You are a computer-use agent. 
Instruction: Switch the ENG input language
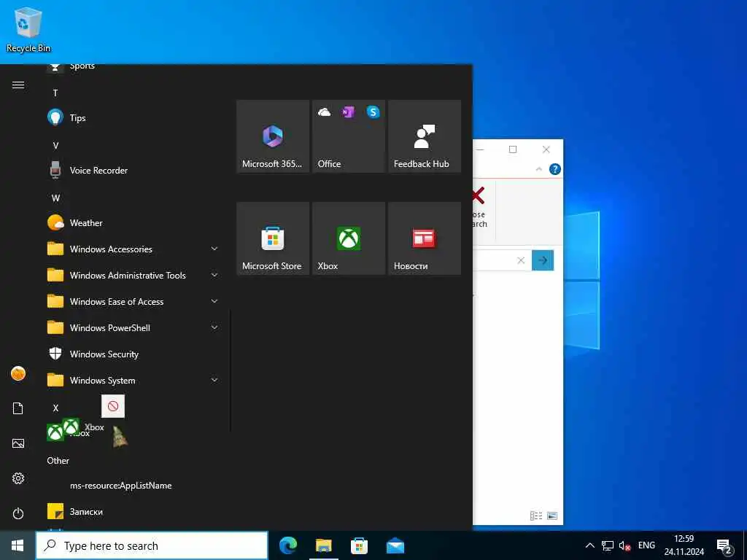646,545
